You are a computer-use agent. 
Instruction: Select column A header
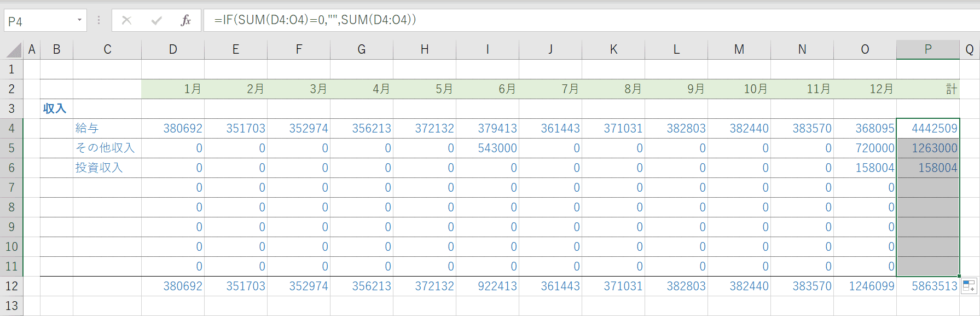click(x=32, y=50)
